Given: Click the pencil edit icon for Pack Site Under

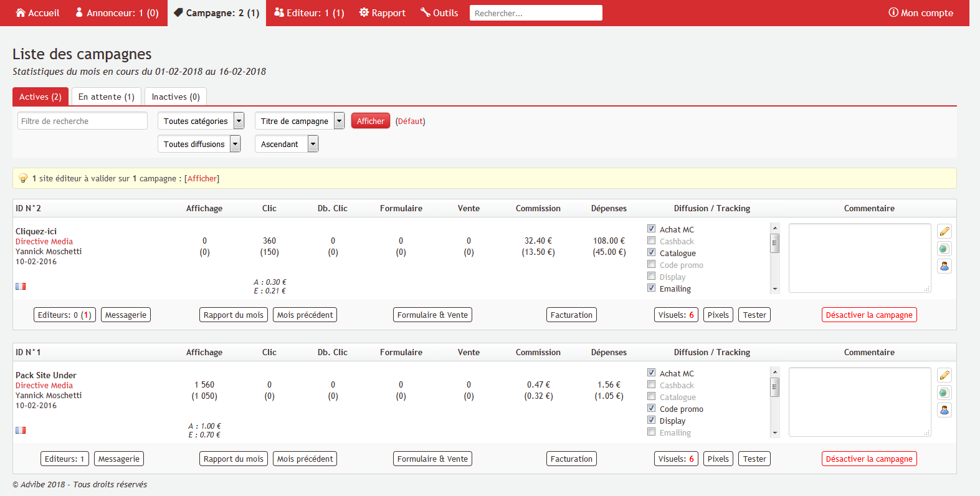Looking at the screenshot, I should (944, 375).
